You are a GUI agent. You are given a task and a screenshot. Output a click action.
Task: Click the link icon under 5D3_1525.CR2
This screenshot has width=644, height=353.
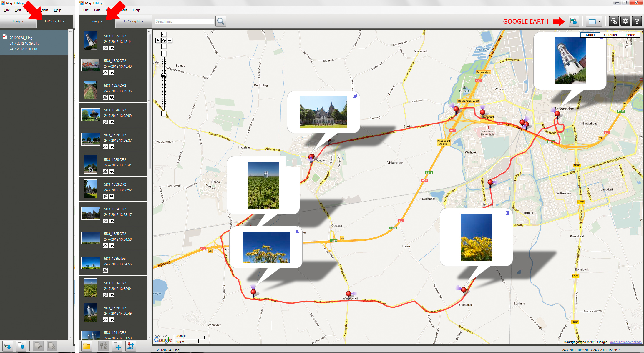click(x=105, y=48)
